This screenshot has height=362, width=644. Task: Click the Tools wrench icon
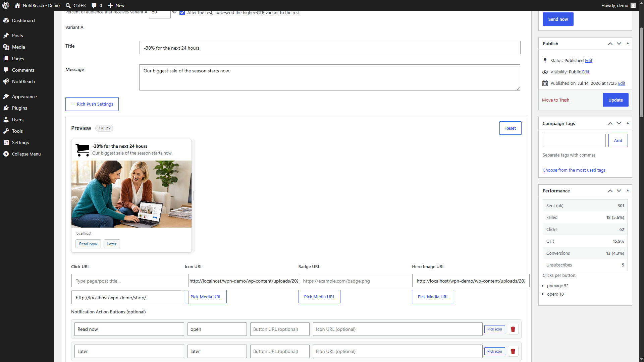tap(6, 131)
